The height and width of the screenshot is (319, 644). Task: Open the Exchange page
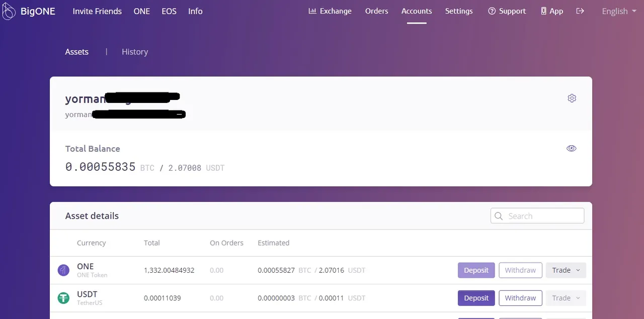330,11
